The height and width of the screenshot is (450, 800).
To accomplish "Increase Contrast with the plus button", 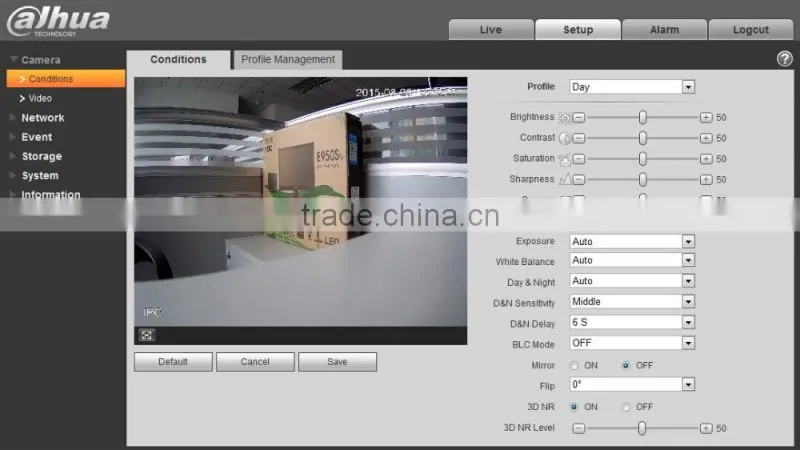I will point(706,138).
